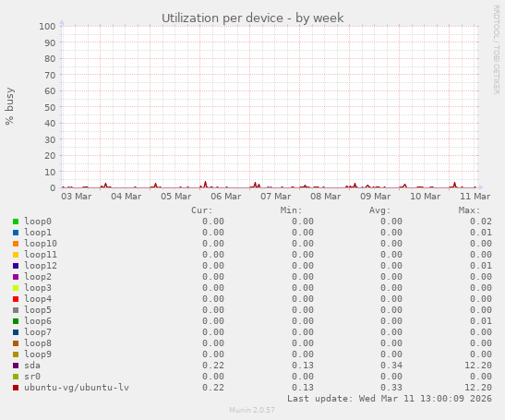Click the sda purple legend swatch
505x420 pixels.
click(16, 366)
